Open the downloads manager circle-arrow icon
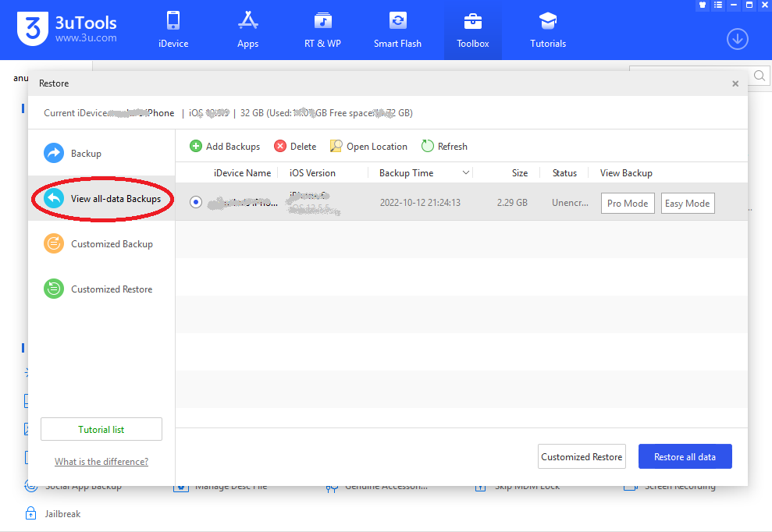Viewport: 772px width, 532px height. (737, 39)
